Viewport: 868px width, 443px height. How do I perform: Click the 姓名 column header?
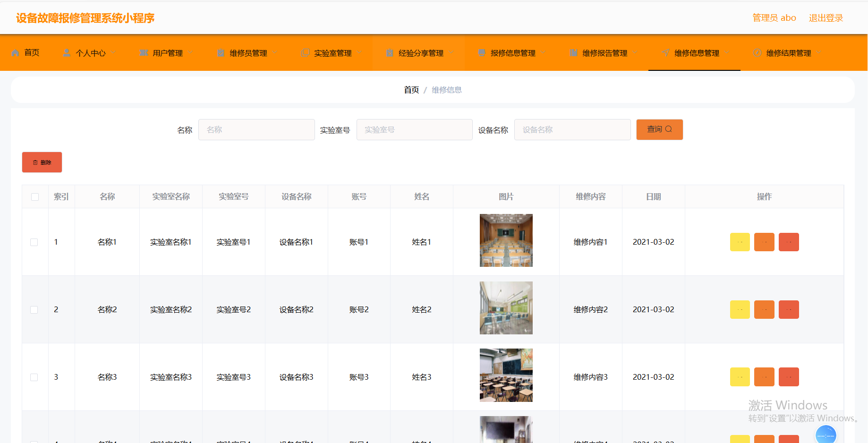pos(422,196)
